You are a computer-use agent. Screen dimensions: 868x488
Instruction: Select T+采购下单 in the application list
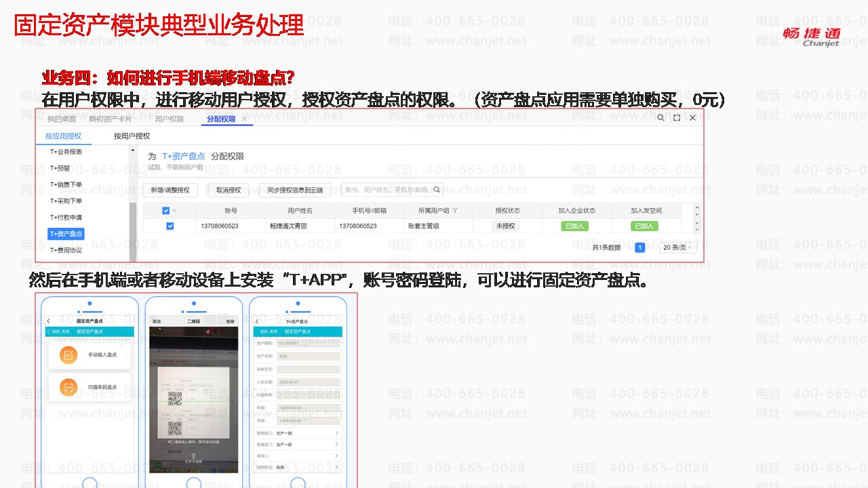coord(66,201)
